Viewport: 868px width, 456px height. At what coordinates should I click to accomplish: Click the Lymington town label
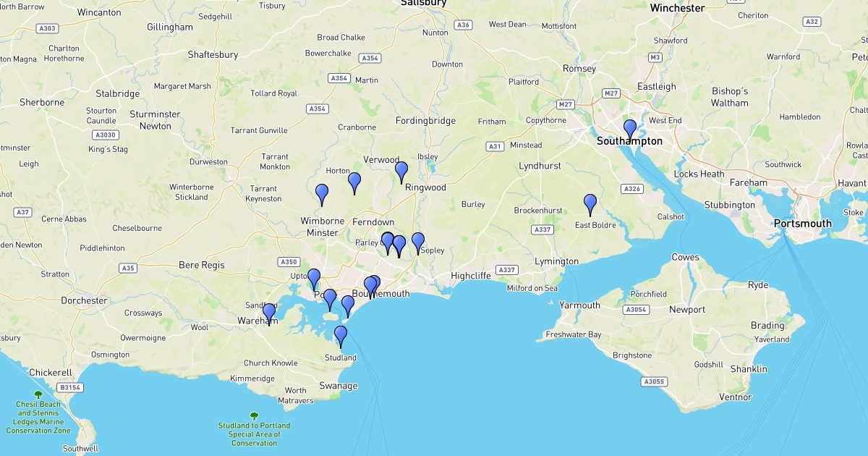tap(556, 261)
